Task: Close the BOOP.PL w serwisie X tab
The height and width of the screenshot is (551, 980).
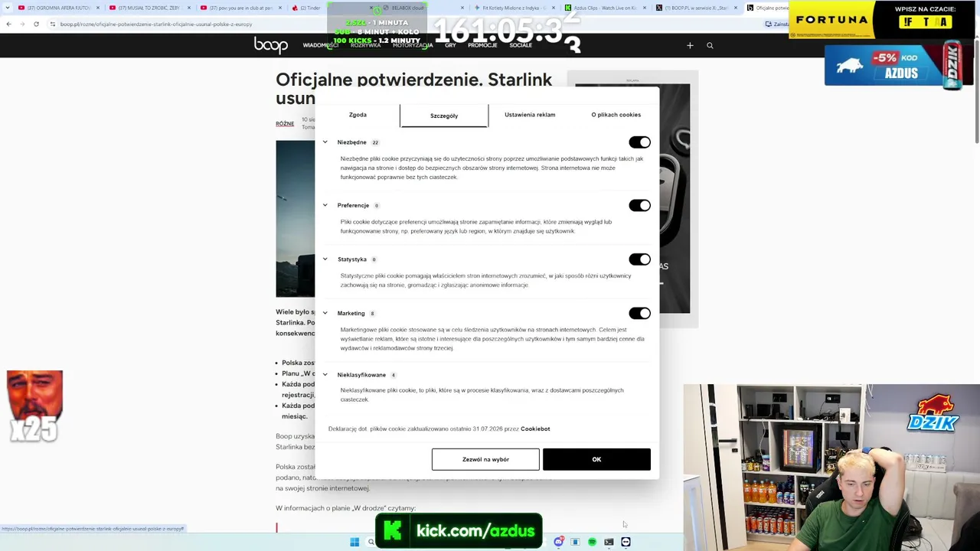Action: (736, 8)
